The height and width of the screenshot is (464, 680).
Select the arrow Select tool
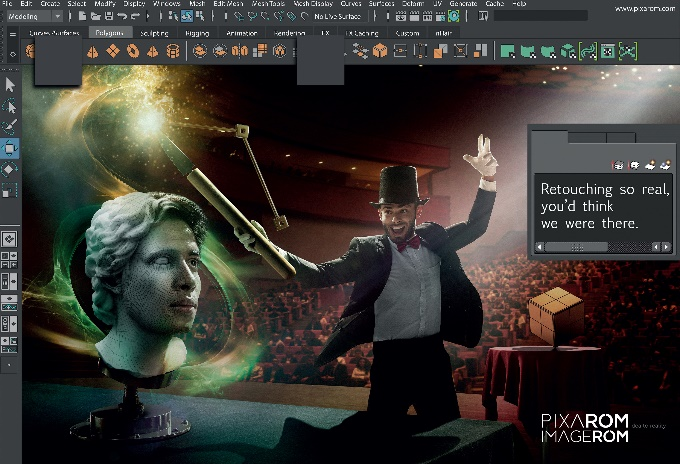point(10,85)
